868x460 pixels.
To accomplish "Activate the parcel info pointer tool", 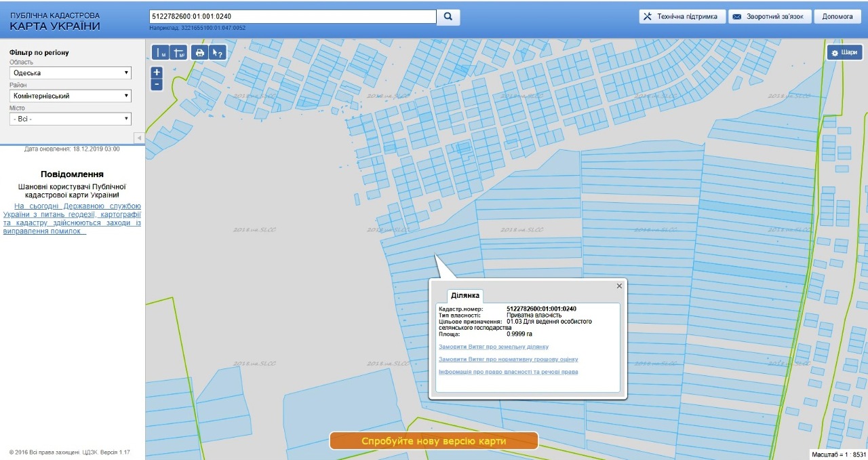I will 217,53.
